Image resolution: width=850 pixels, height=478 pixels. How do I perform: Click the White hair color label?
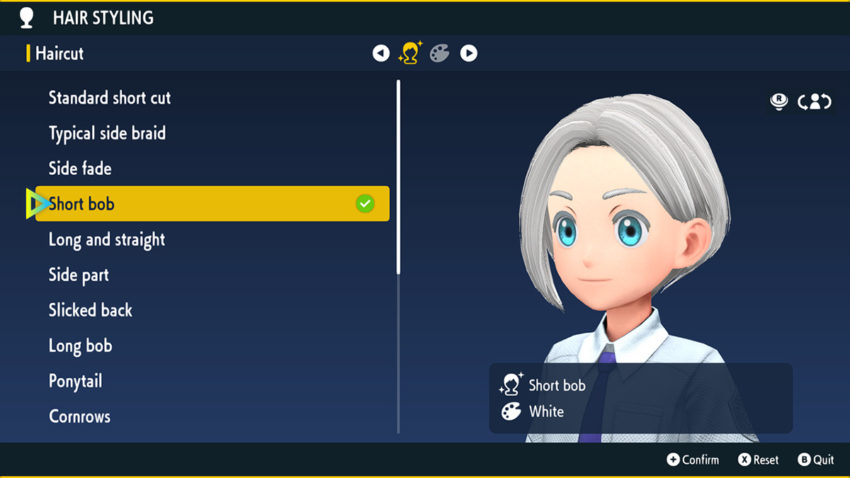click(x=546, y=412)
